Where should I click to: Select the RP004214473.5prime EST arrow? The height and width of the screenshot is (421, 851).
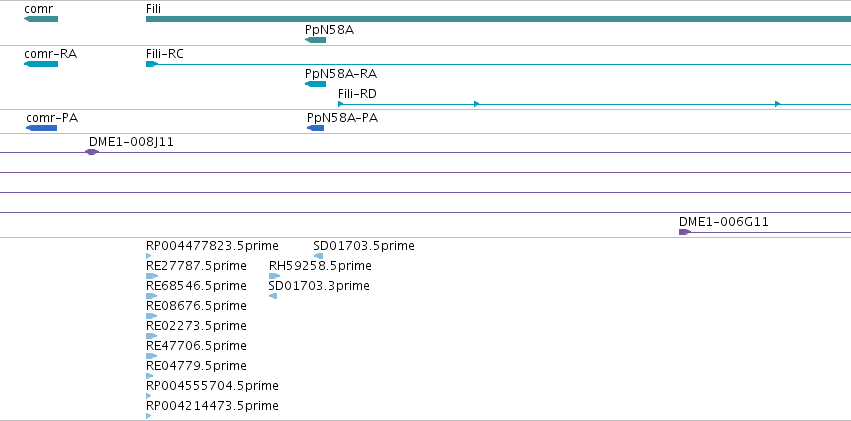tap(149, 416)
